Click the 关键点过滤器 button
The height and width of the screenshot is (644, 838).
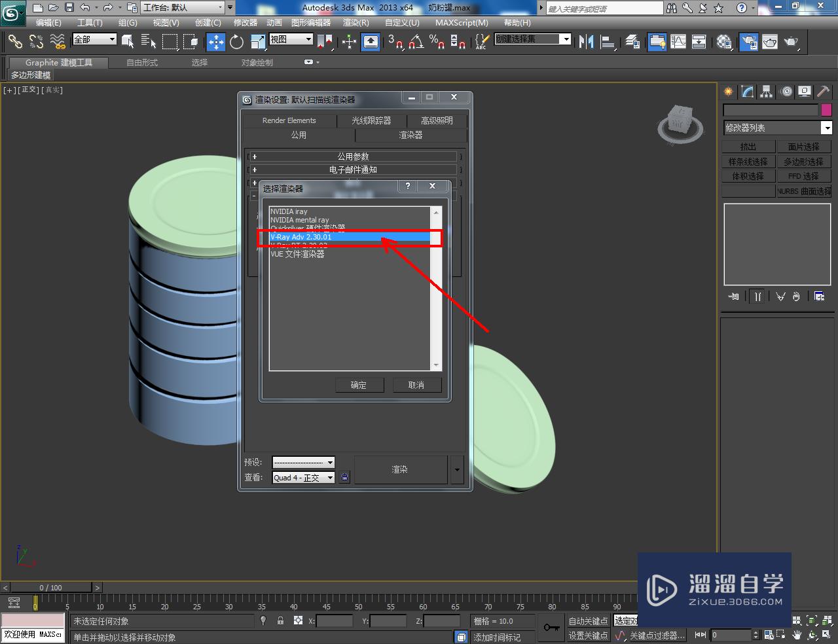click(657, 635)
